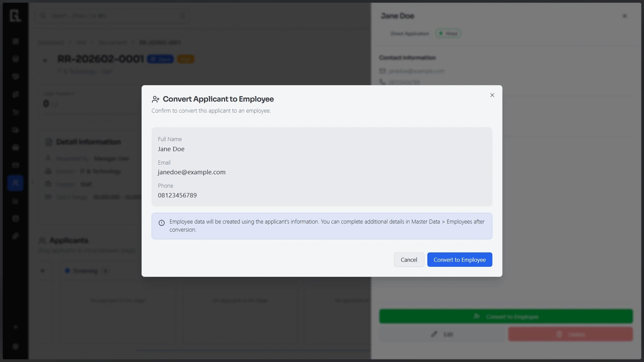Select the Jane Doe full name value
The width and height of the screenshot is (644, 362).
[171, 149]
